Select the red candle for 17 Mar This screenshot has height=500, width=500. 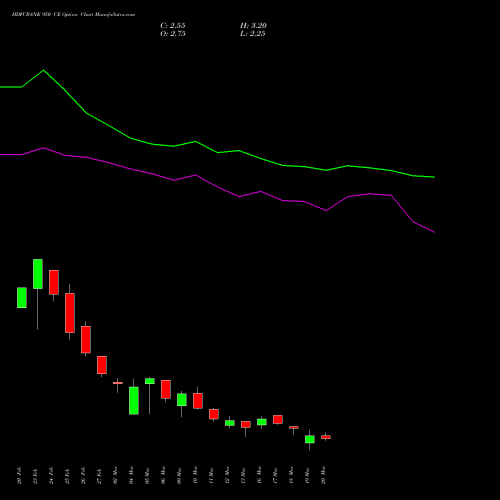click(x=278, y=419)
